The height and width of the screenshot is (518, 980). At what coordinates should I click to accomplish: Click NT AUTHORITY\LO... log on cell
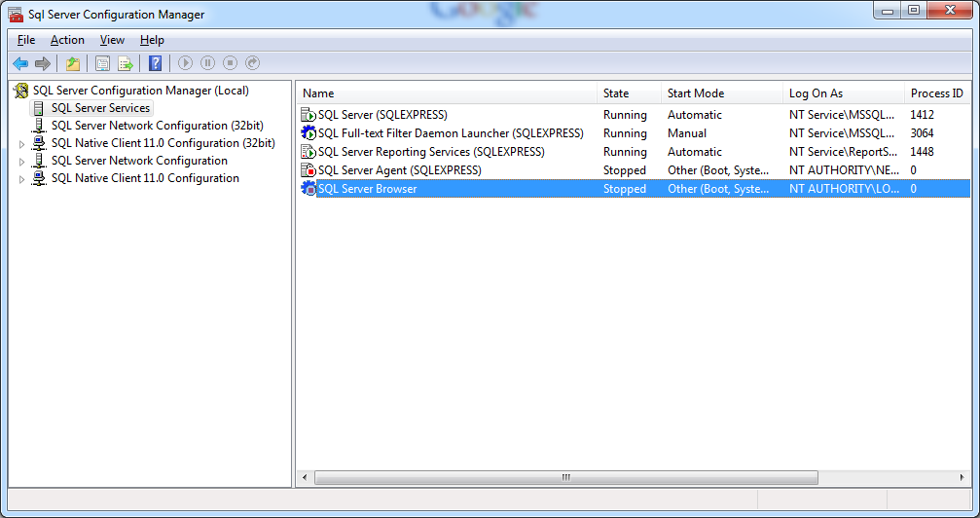click(845, 189)
